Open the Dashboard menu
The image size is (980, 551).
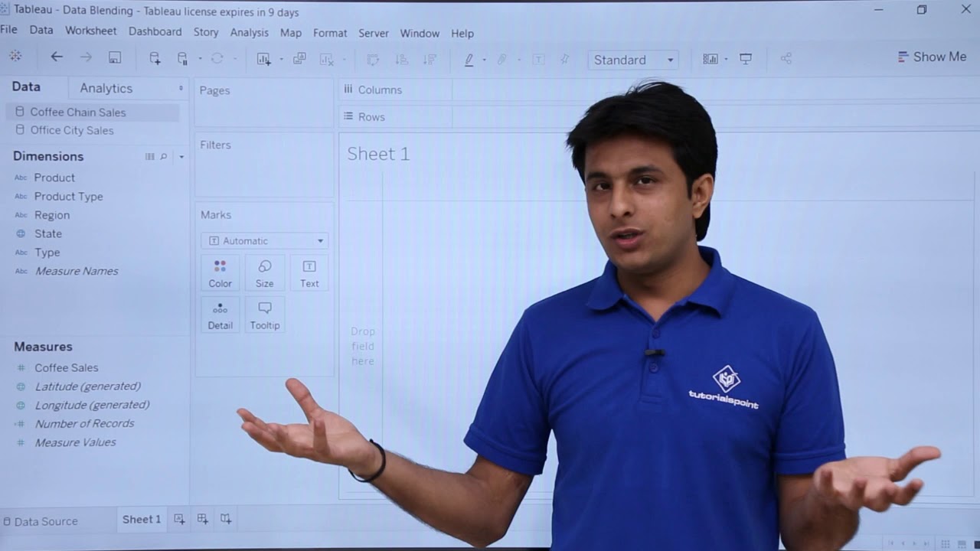[x=155, y=31]
